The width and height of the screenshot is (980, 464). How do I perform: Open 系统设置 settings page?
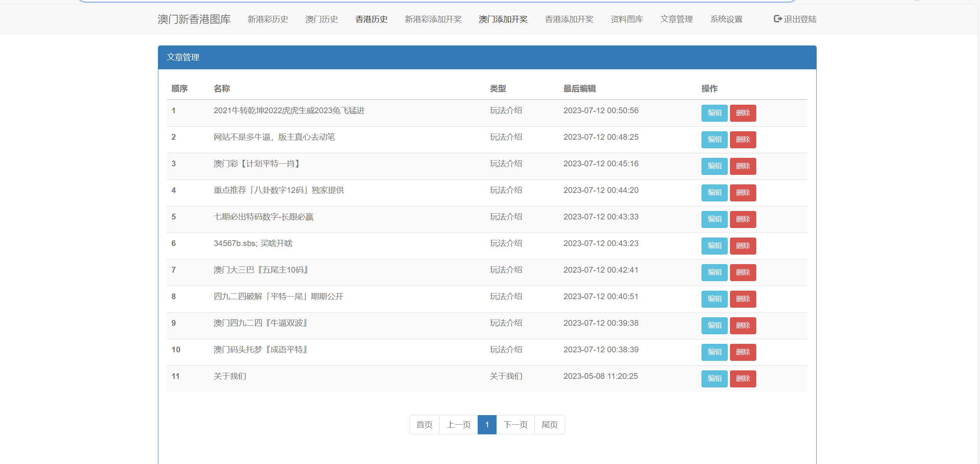726,19
